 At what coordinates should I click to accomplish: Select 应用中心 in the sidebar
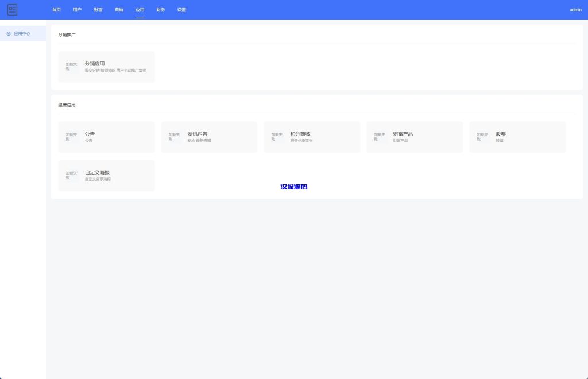pyautogui.click(x=22, y=34)
